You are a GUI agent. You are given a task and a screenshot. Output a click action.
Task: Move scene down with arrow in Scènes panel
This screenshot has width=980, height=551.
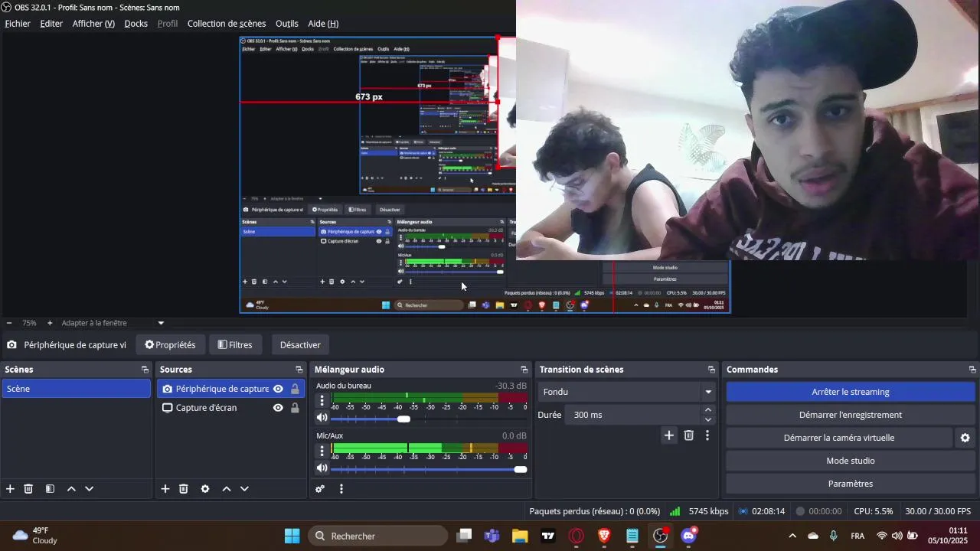point(89,489)
